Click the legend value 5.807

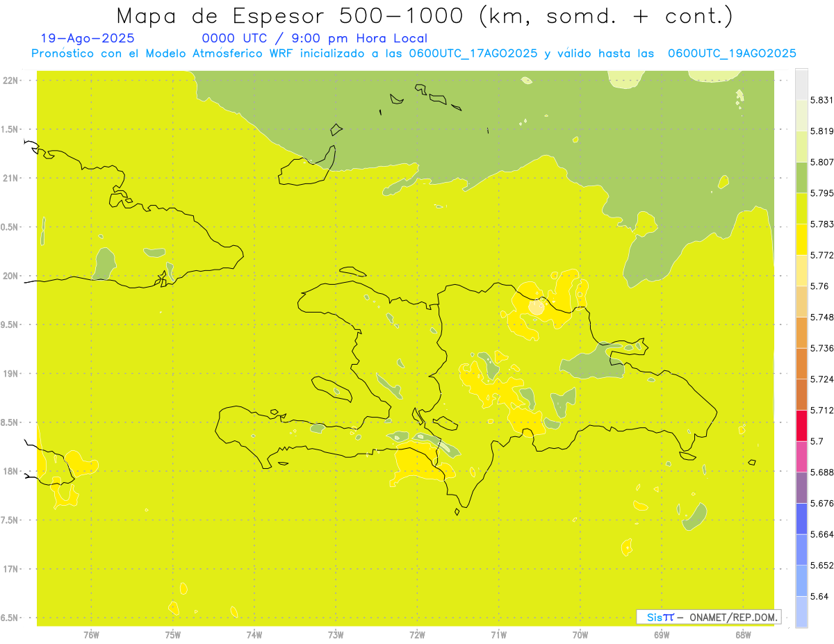(x=821, y=162)
